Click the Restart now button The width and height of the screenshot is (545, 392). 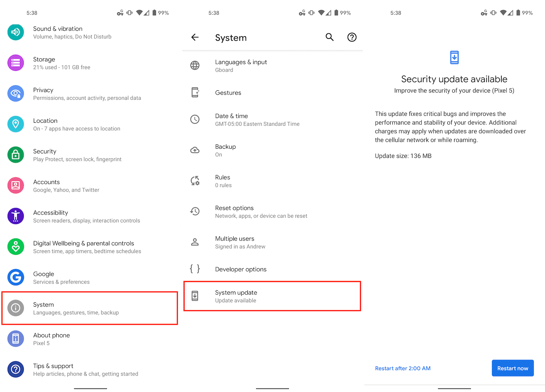click(513, 368)
